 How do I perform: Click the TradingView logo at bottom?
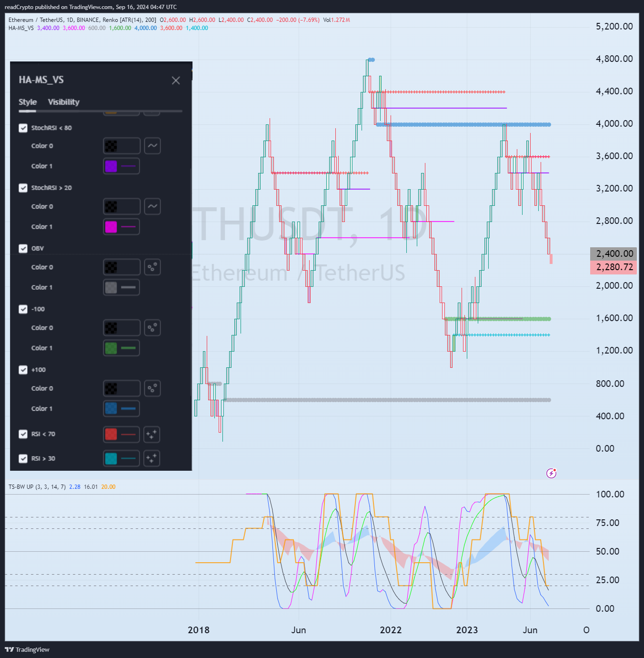coord(27,649)
